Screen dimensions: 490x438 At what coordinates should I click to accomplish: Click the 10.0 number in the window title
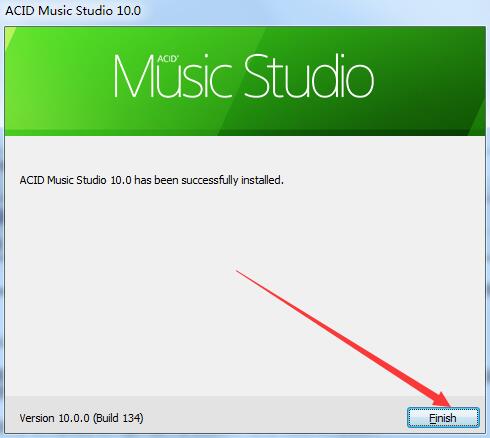[x=128, y=11]
